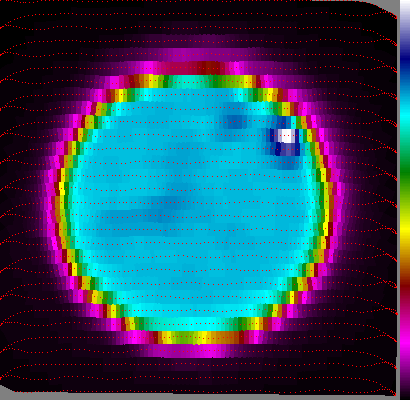
Task: Click the magenta glow below the disk
Action: [197, 351]
